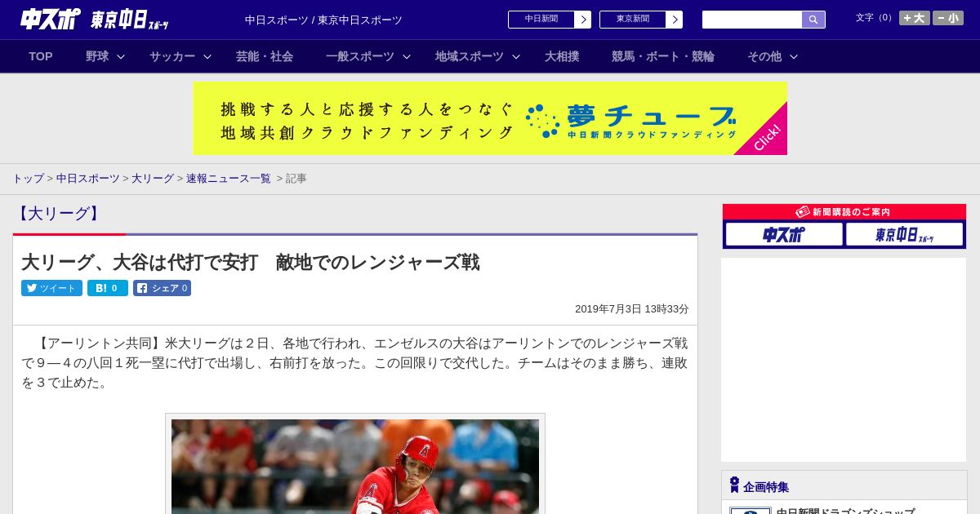Click 中日スポーツ / 東京中日スポーツ header text

coord(323,20)
